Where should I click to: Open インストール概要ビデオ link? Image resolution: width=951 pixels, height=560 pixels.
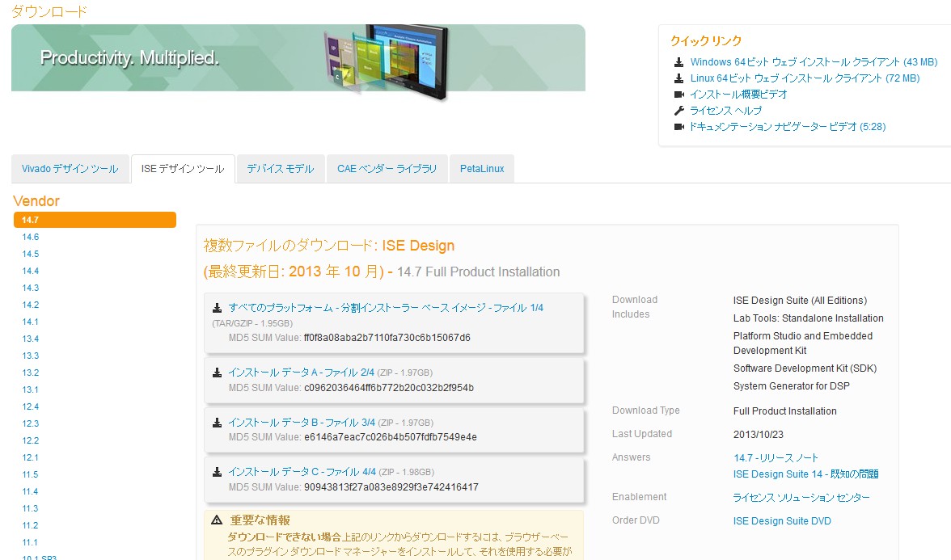click(x=738, y=95)
